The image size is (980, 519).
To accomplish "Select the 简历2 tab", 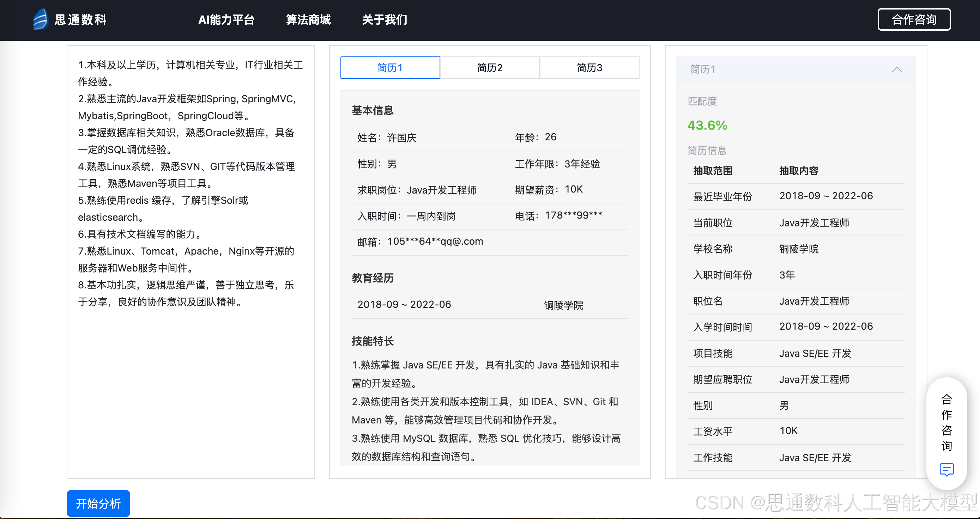I will [x=490, y=68].
